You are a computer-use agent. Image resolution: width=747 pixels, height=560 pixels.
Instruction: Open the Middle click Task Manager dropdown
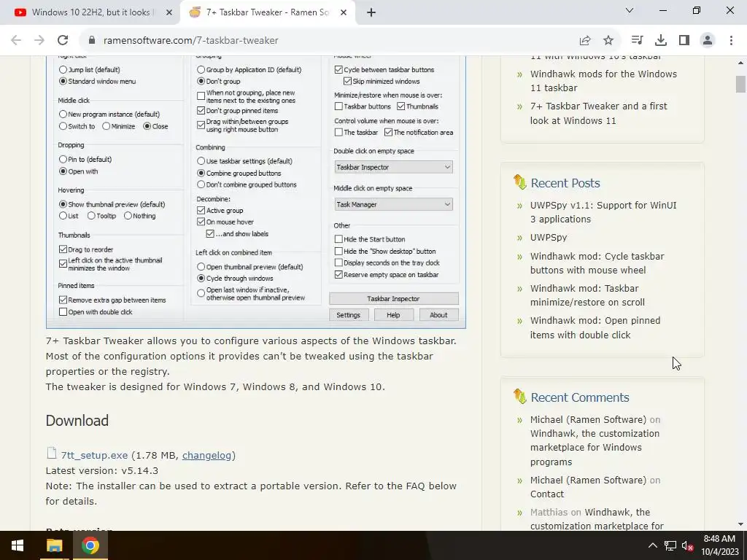[393, 204]
